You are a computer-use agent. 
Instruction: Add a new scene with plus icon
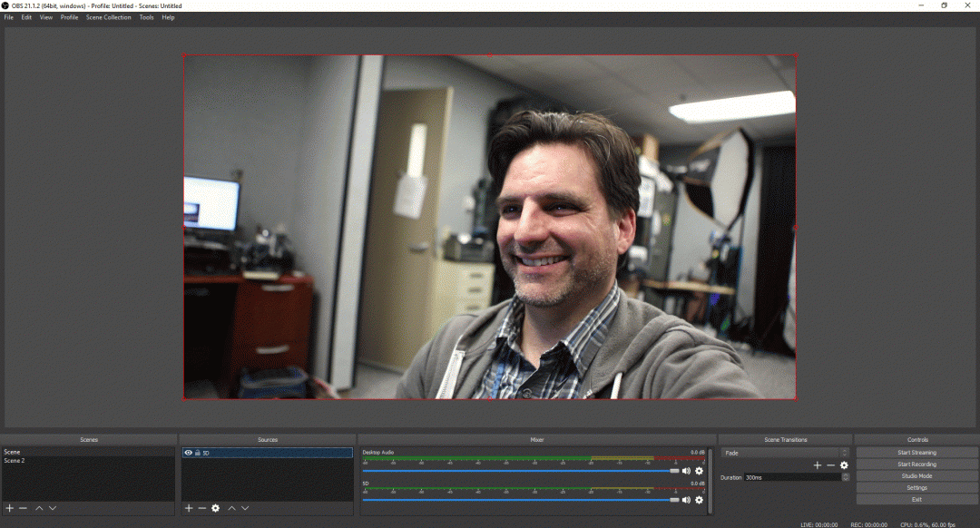point(9,508)
